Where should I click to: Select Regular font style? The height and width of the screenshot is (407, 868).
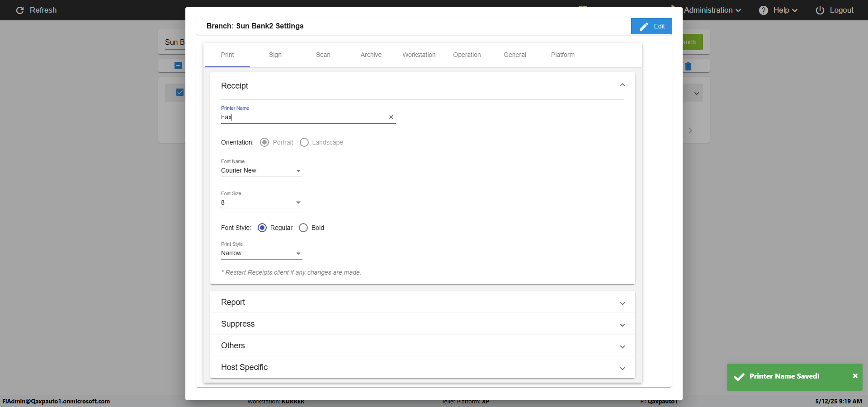pos(262,228)
